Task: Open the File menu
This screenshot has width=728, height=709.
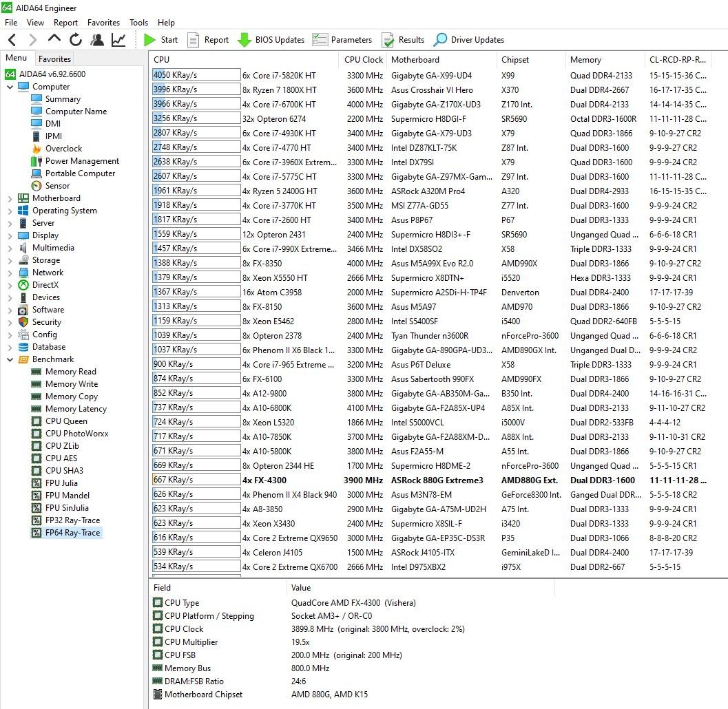Action: [11, 22]
